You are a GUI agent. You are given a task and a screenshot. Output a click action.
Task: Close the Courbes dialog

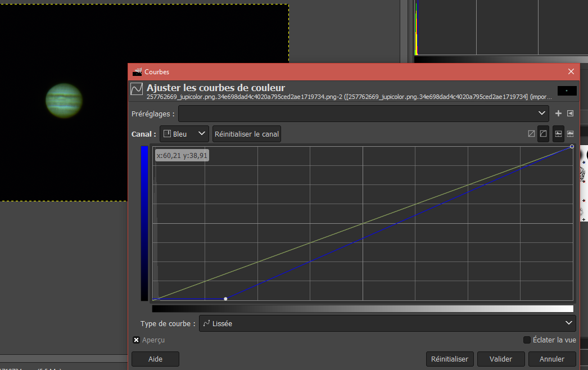571,71
